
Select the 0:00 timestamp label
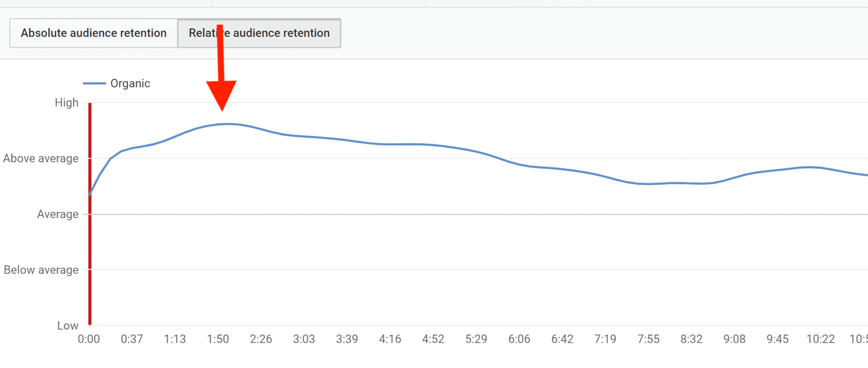(89, 339)
